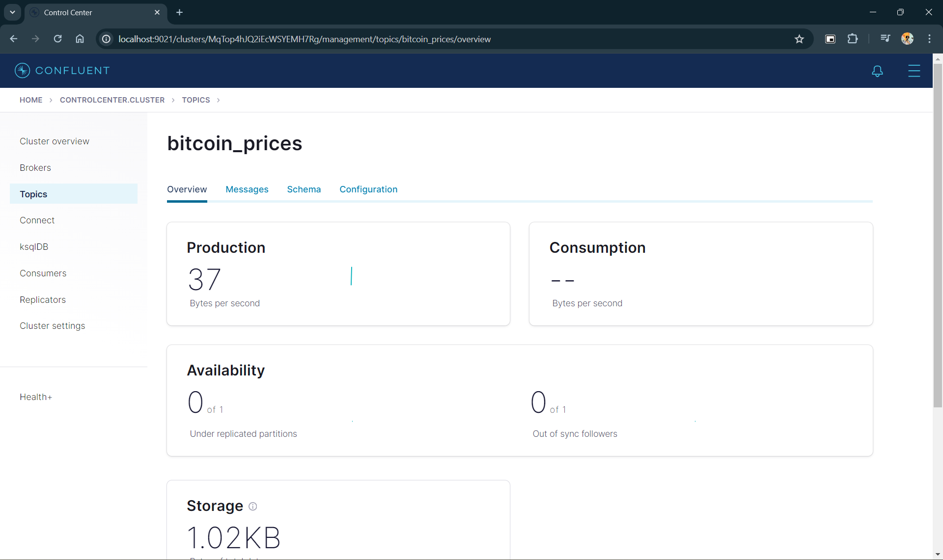Switch to the Schema tab
This screenshot has width=943, height=560.
pyautogui.click(x=304, y=189)
